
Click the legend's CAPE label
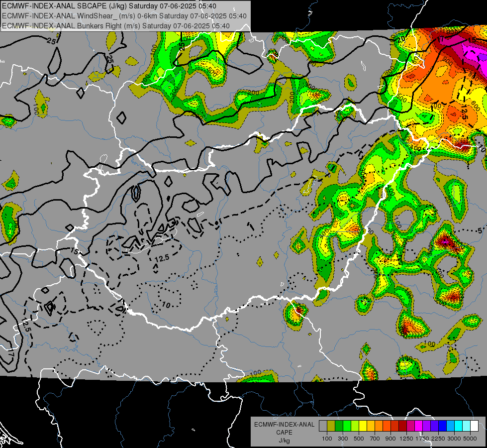284,433
